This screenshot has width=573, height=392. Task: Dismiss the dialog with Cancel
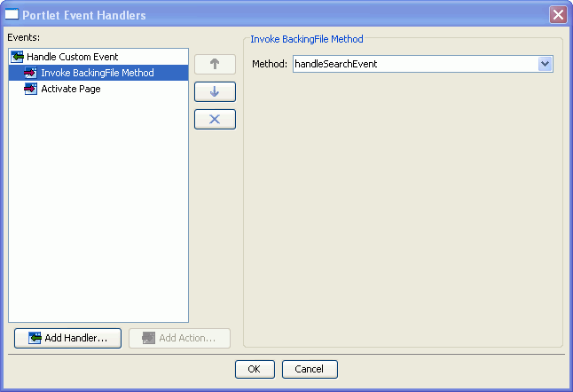point(310,369)
